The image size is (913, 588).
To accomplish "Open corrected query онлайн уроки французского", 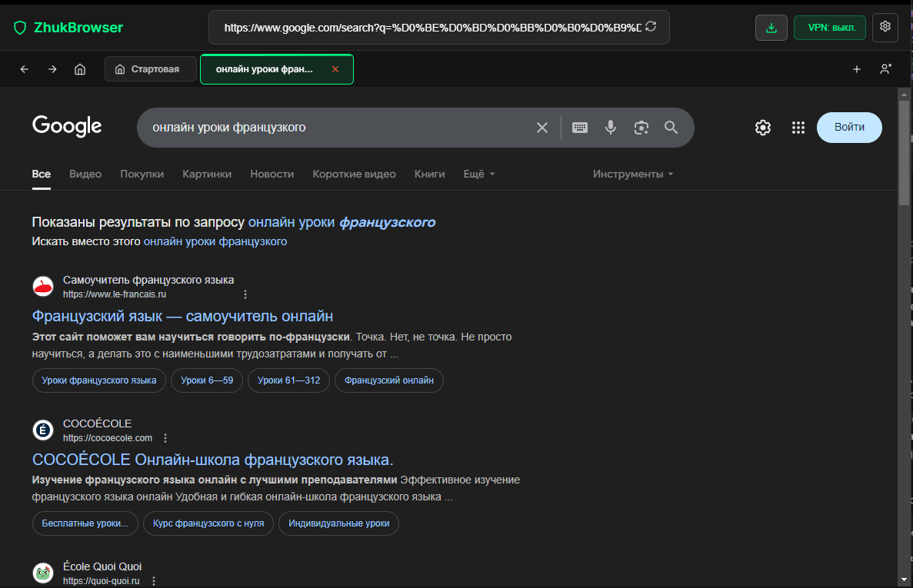I will pos(342,222).
